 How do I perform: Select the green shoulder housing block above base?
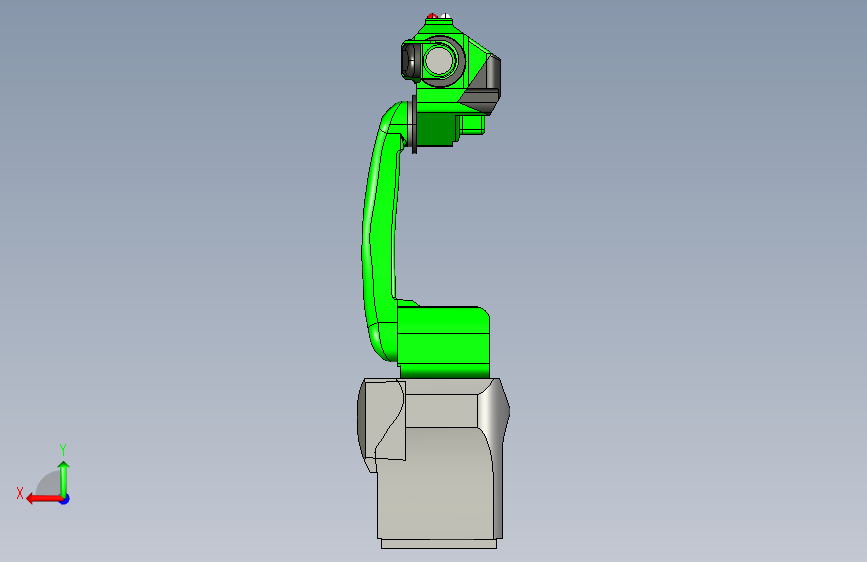443,342
